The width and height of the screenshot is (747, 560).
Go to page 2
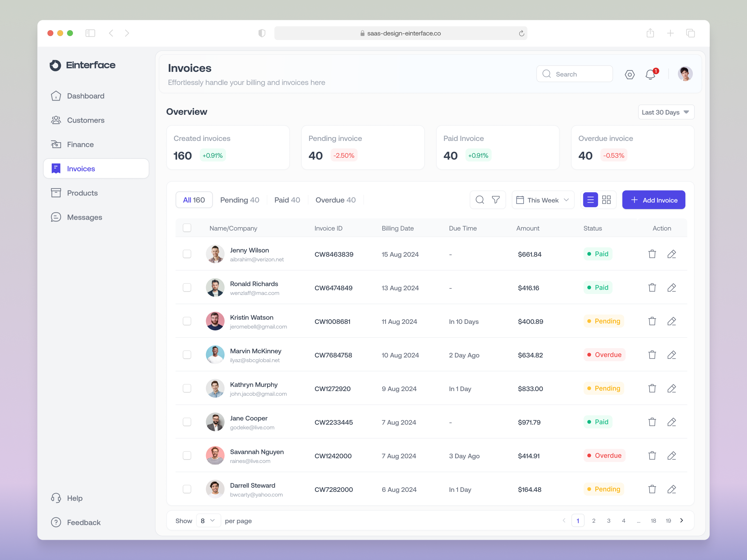click(593, 520)
